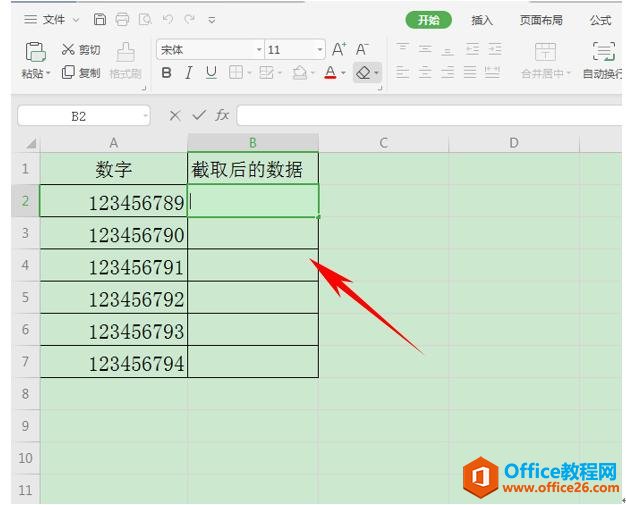Expand the fill color dropdown arrow
The height and width of the screenshot is (505, 626).
point(313,73)
